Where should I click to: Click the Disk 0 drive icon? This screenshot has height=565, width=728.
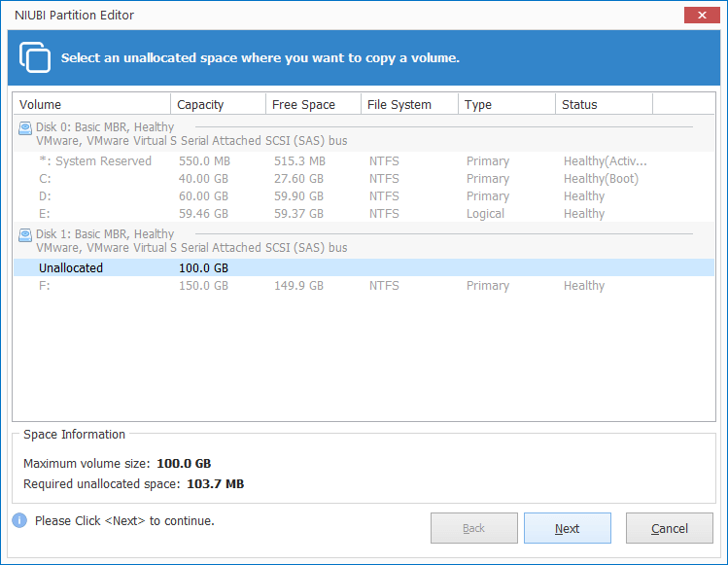[x=25, y=128]
